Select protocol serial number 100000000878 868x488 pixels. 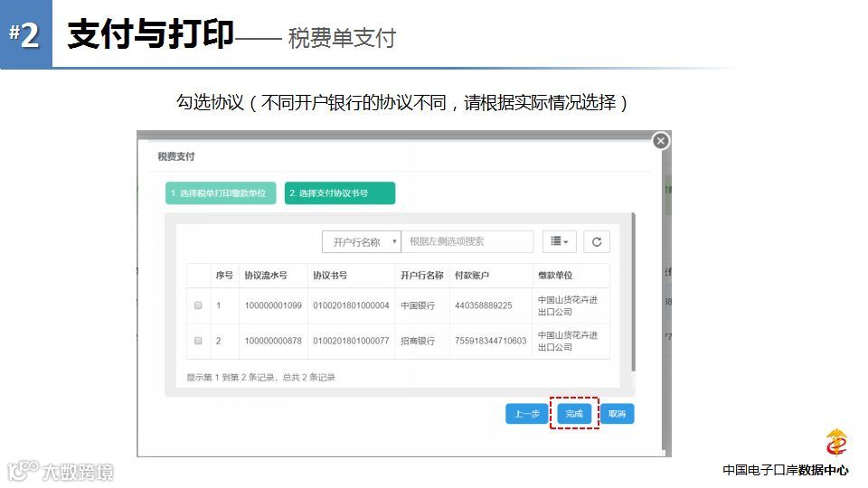(273, 341)
